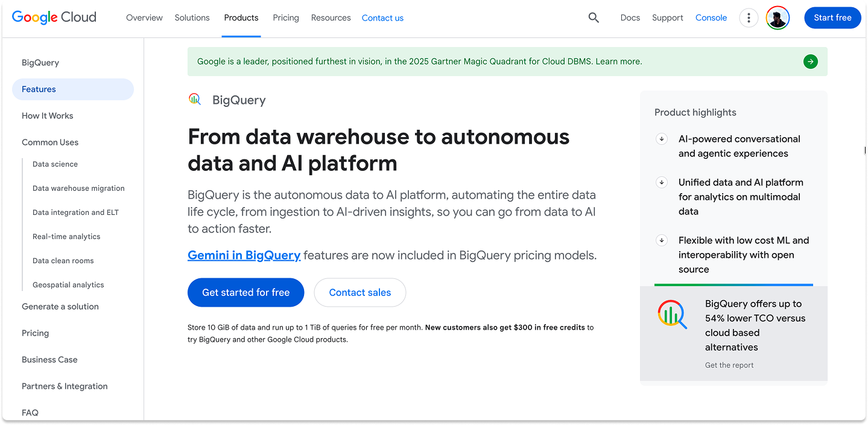This screenshot has height=425, width=868.
Task: Open the Docs link
Action: pos(630,18)
